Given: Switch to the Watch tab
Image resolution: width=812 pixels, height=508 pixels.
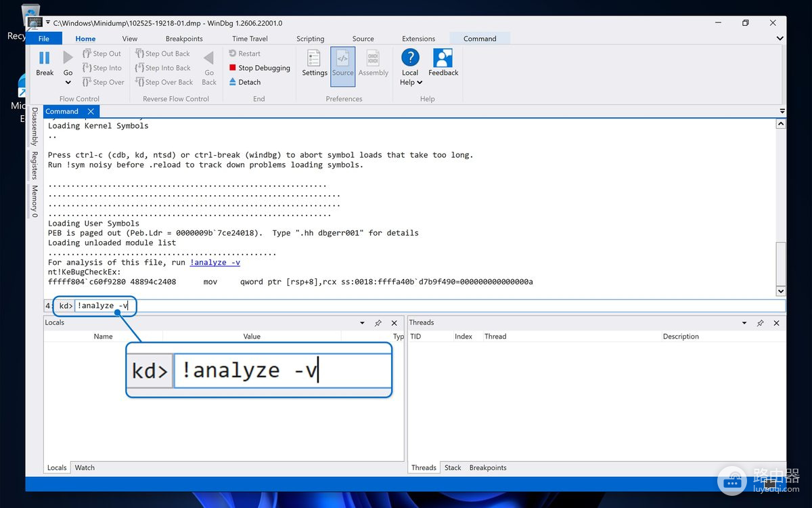Looking at the screenshot, I should coord(85,467).
